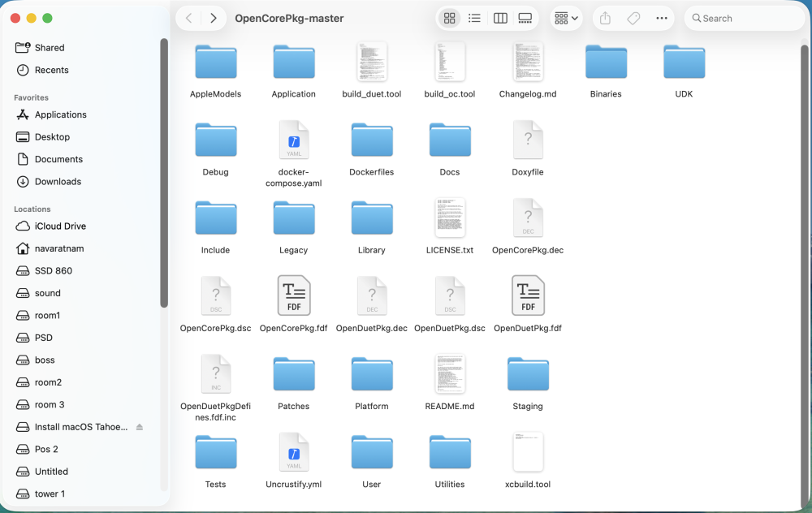
Task: Select the OpenDuetPkg.dec file icon
Action: (x=372, y=296)
